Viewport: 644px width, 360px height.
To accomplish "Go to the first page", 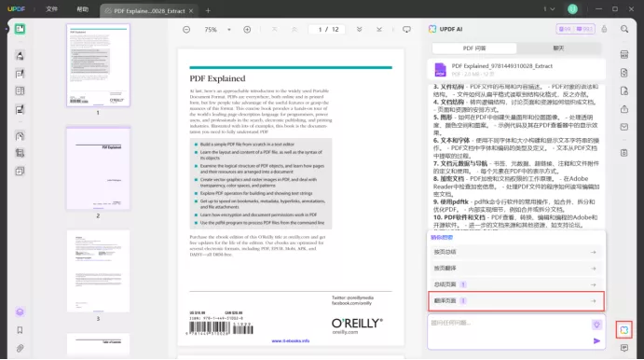I will (x=274, y=29).
